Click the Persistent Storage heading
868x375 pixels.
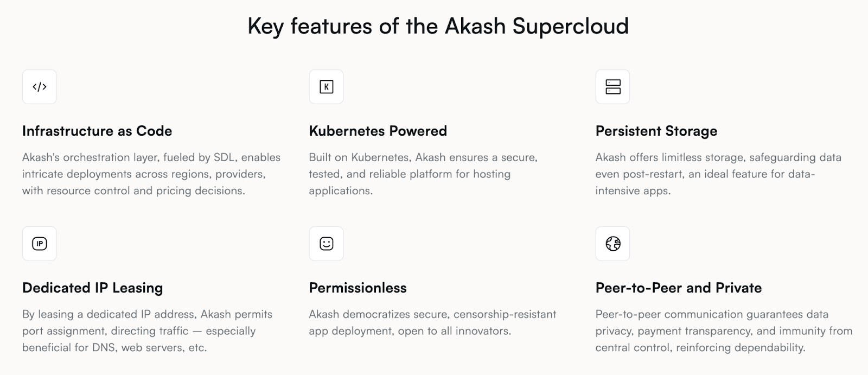coord(656,131)
